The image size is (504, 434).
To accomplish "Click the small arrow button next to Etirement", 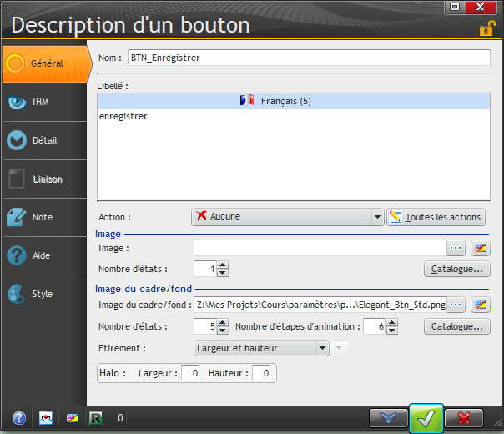I will pyautogui.click(x=340, y=348).
